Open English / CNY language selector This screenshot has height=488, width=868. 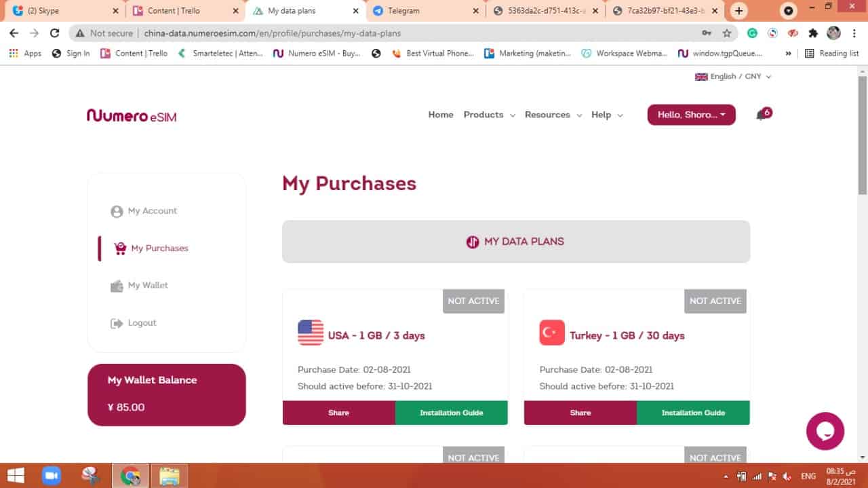pyautogui.click(x=733, y=77)
